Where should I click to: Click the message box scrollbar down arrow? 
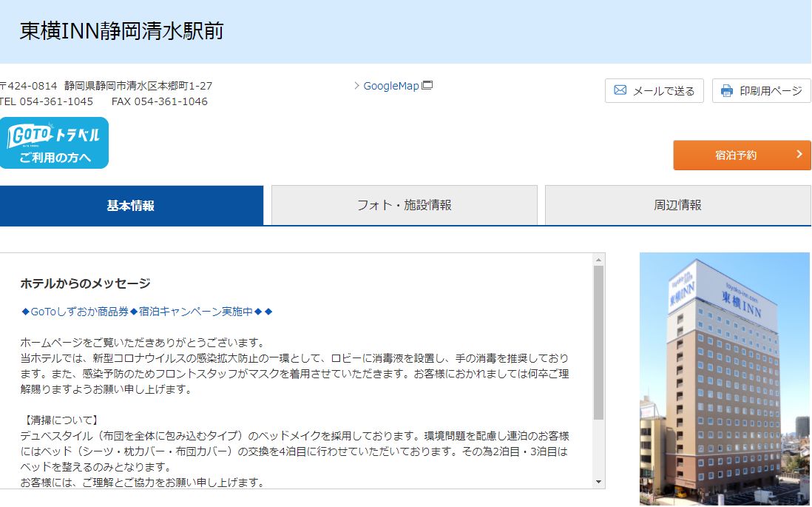598,482
